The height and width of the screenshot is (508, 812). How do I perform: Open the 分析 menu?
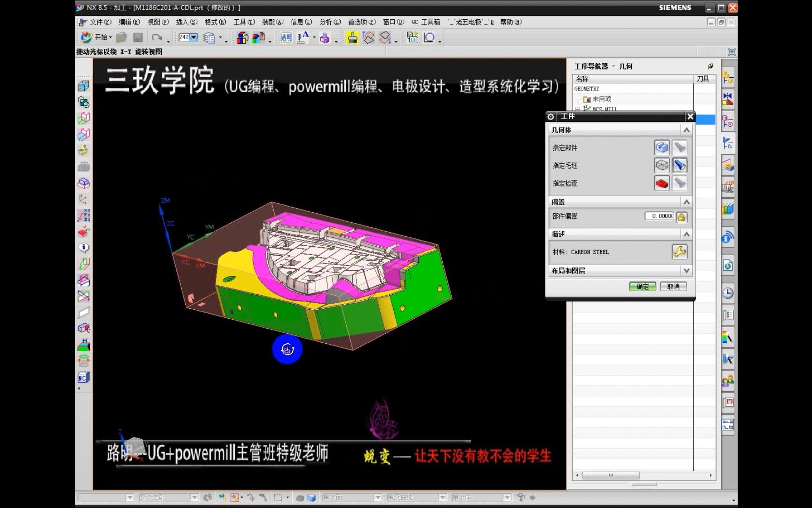point(329,22)
